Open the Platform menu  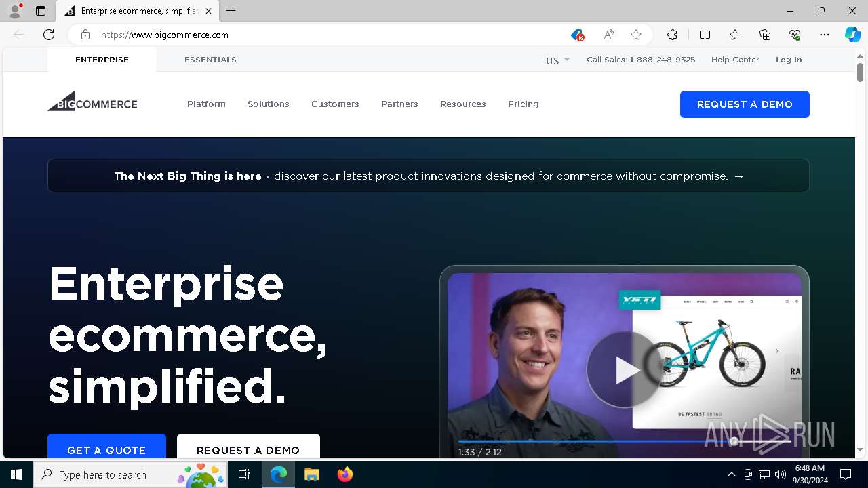[x=206, y=104]
